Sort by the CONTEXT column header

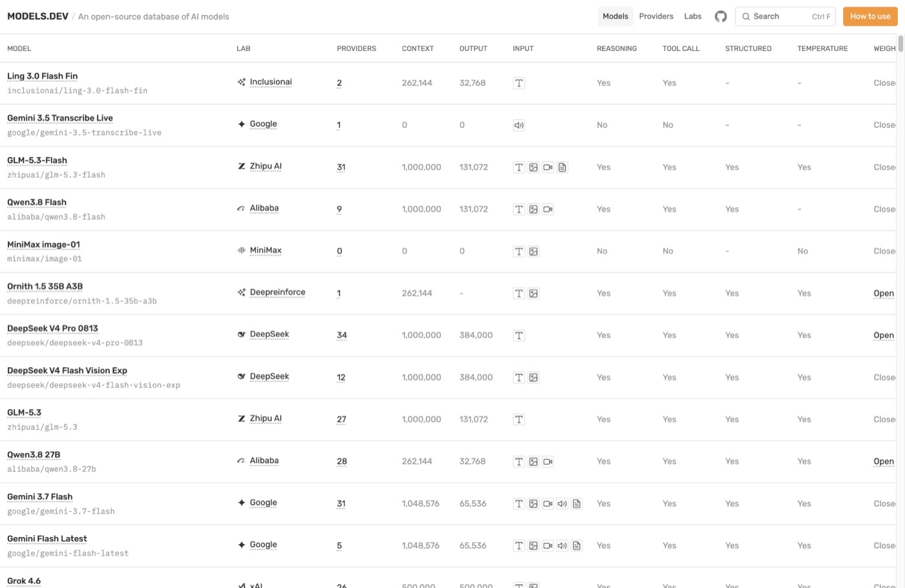418,48
